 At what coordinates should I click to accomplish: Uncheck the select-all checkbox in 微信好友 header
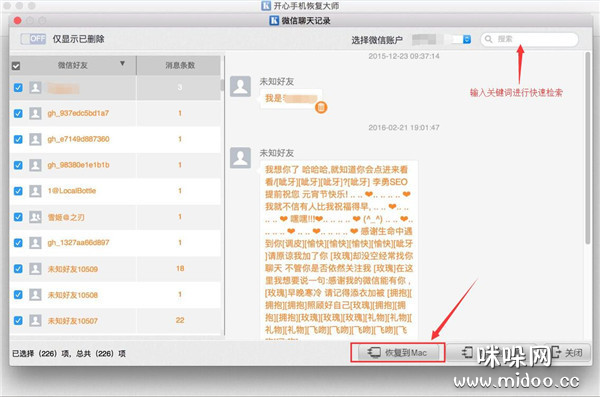pos(16,66)
